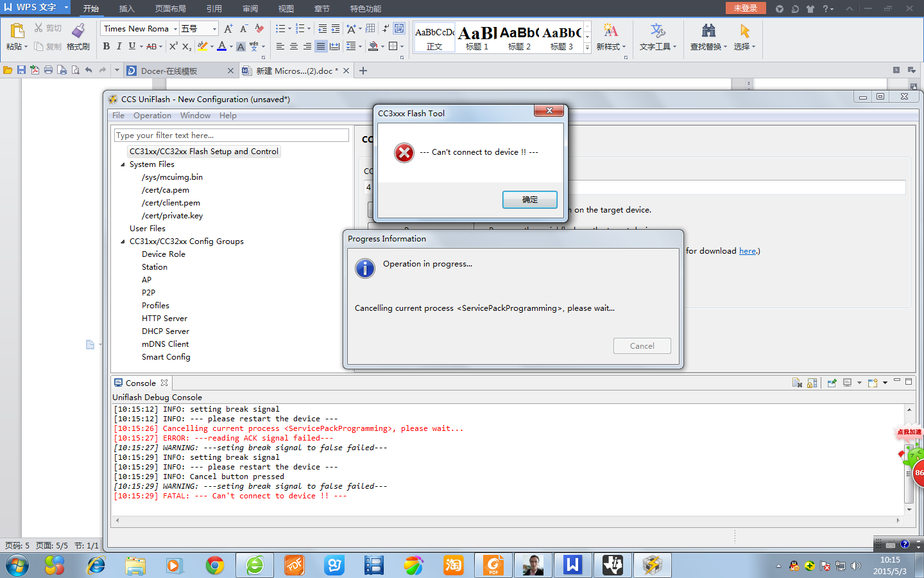Click the Open Console icon
Viewport: 924px width, 578px height.
[873, 383]
